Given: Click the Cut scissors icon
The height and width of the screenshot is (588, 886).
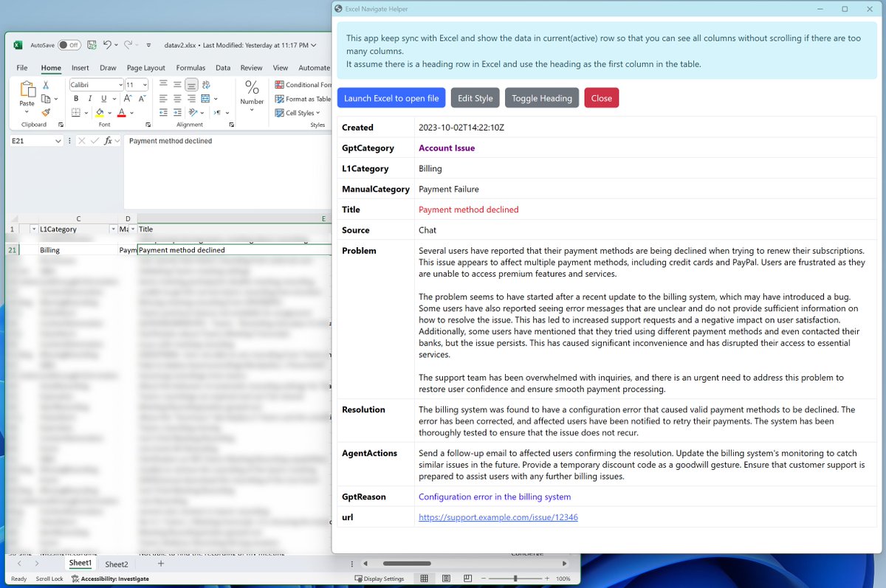Looking at the screenshot, I should point(46,86).
